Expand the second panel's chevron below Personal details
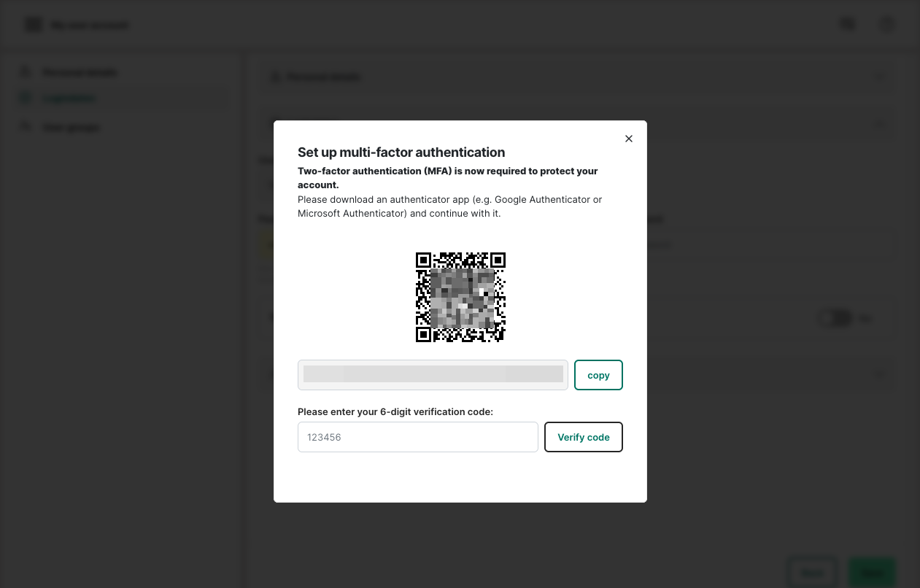920x588 pixels. pos(880,125)
